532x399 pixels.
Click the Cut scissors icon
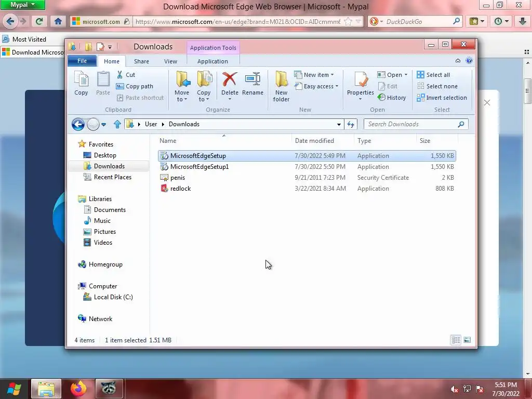120,75
